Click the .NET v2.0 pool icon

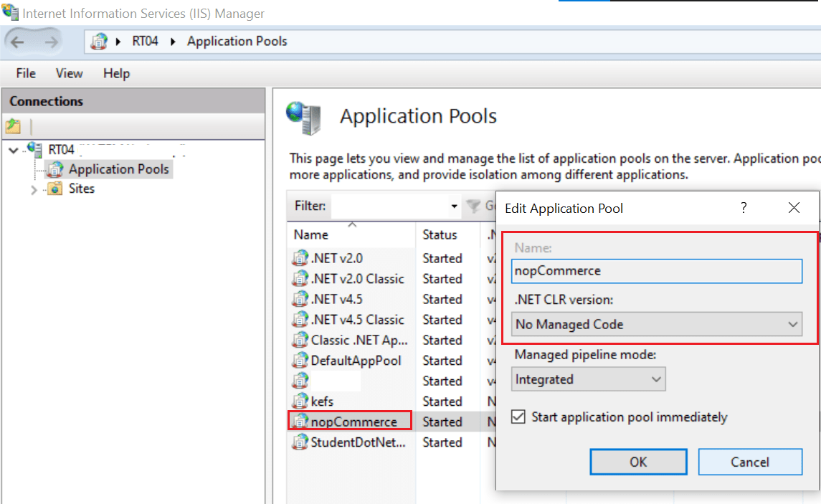click(300, 258)
